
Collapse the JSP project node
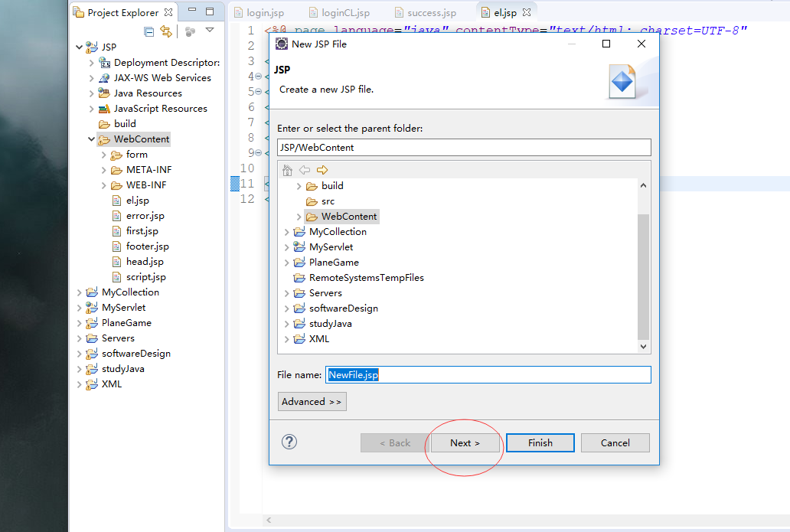coord(79,47)
